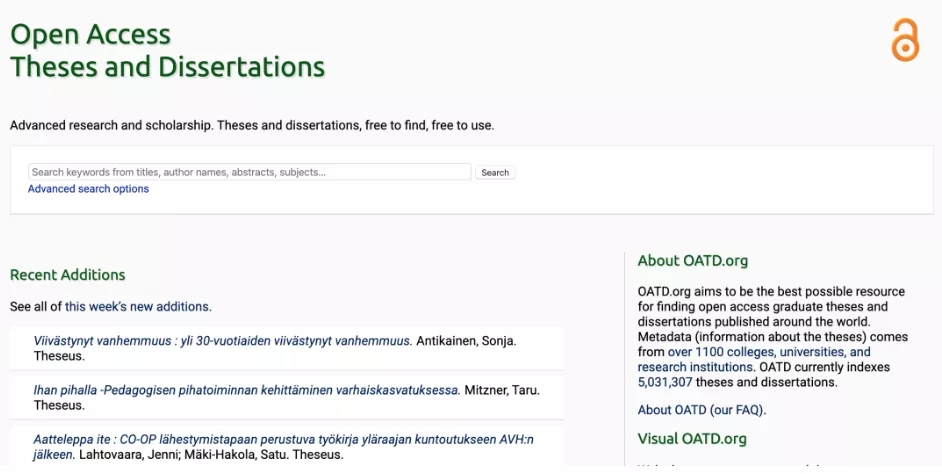The image size is (942, 474).
Task: Open the Aatteleppa ite CO-OP thesis entry
Action: (283, 439)
